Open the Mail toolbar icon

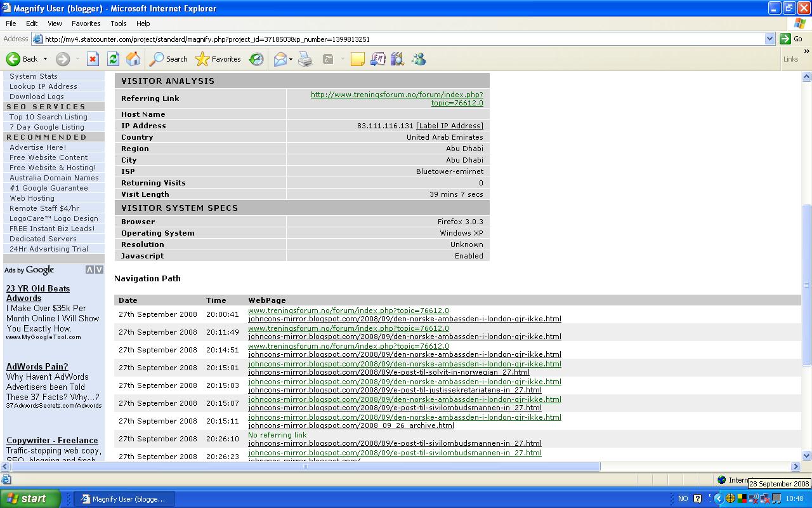tap(280, 59)
